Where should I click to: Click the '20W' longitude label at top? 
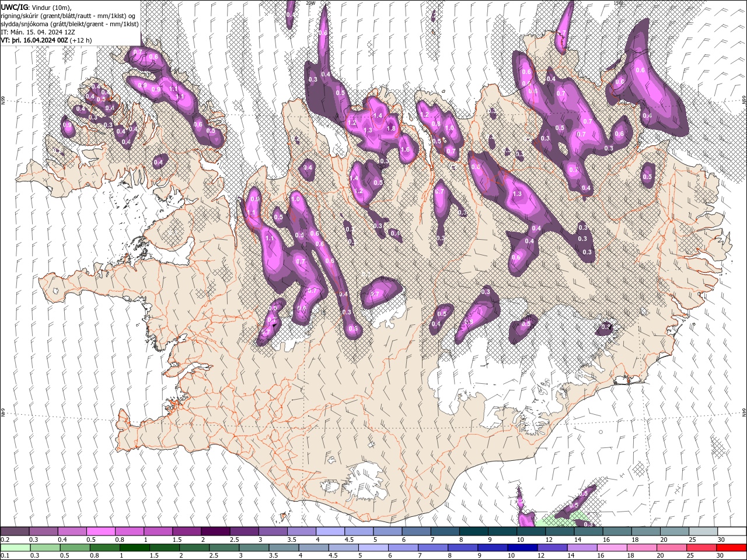(x=310, y=3)
